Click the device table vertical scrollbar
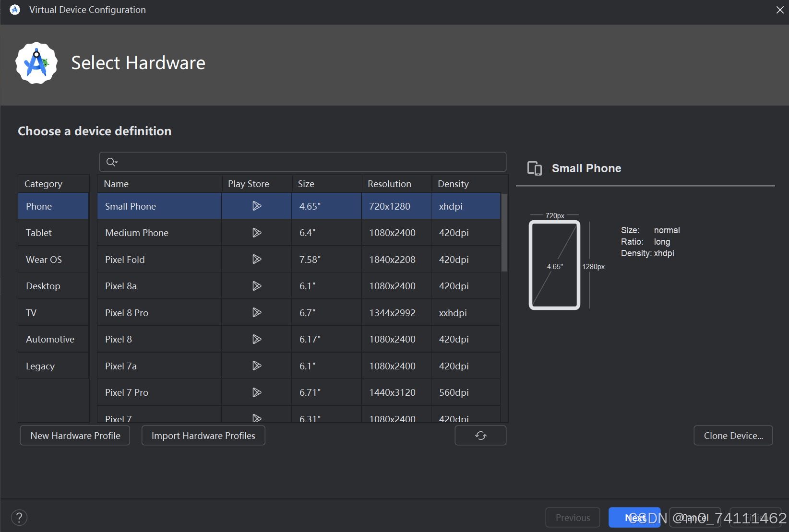This screenshot has width=789, height=532. click(x=504, y=233)
